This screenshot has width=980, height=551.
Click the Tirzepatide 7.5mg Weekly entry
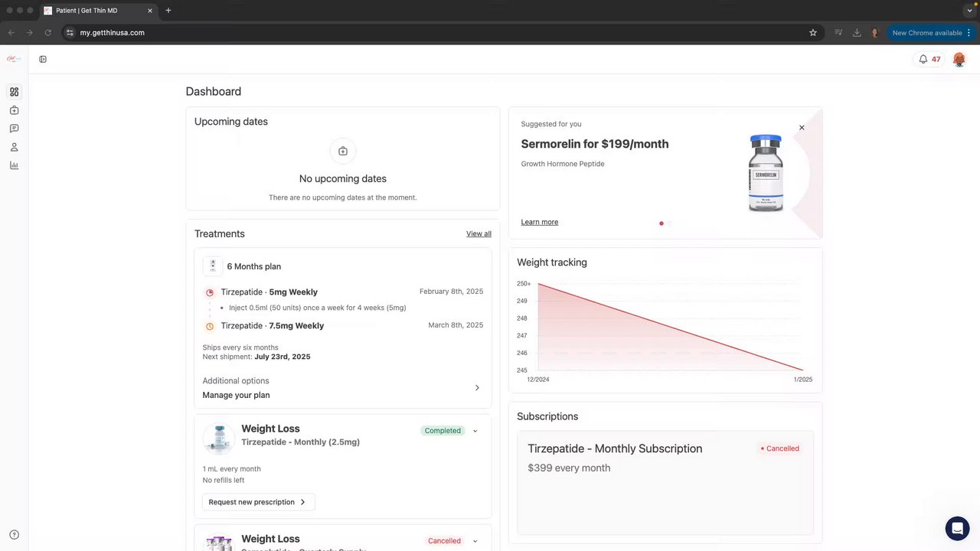tap(272, 326)
